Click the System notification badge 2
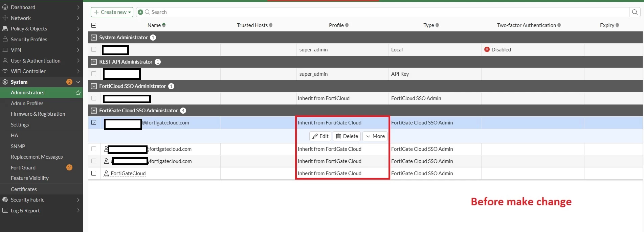The height and width of the screenshot is (232, 644). click(69, 82)
